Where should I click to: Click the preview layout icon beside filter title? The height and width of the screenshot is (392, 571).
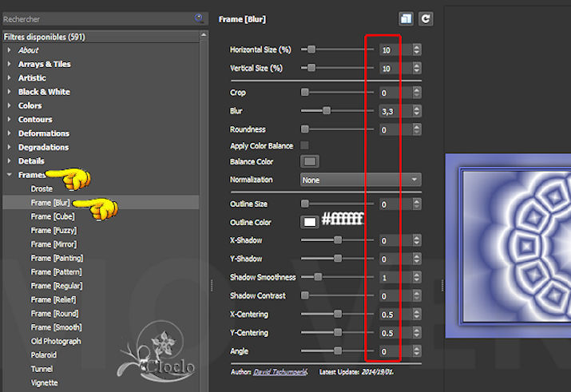[x=406, y=18]
